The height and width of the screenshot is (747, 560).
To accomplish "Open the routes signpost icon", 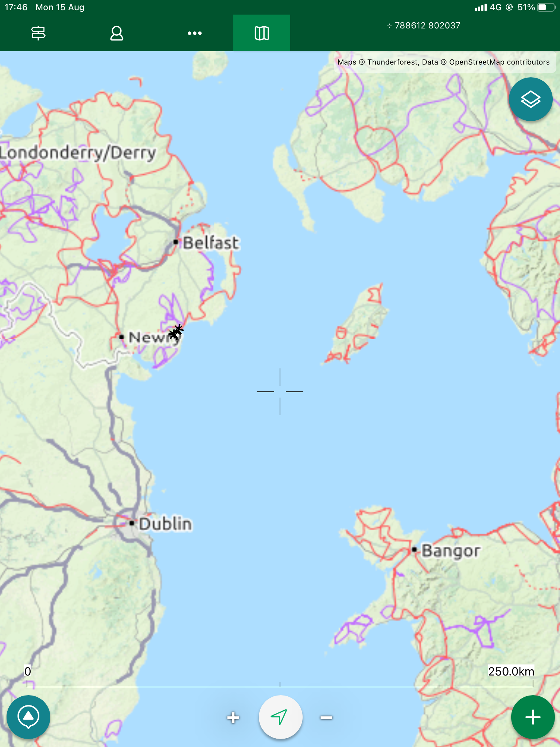I will coord(38,33).
